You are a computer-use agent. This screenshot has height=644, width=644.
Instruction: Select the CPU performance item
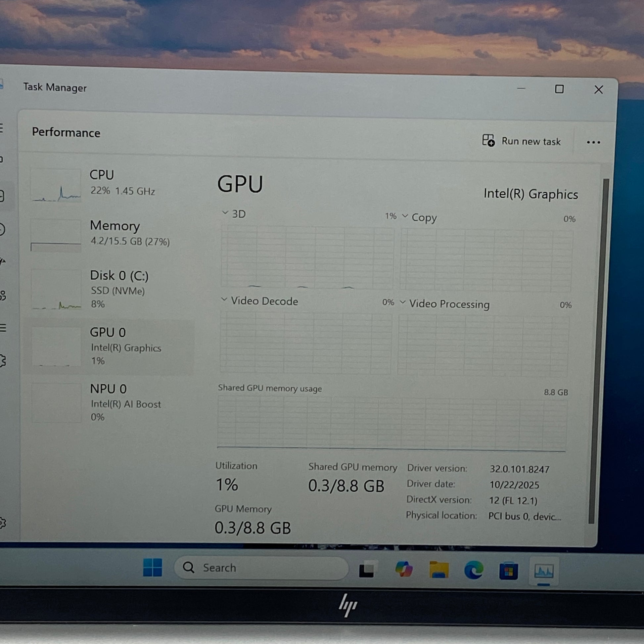click(110, 183)
